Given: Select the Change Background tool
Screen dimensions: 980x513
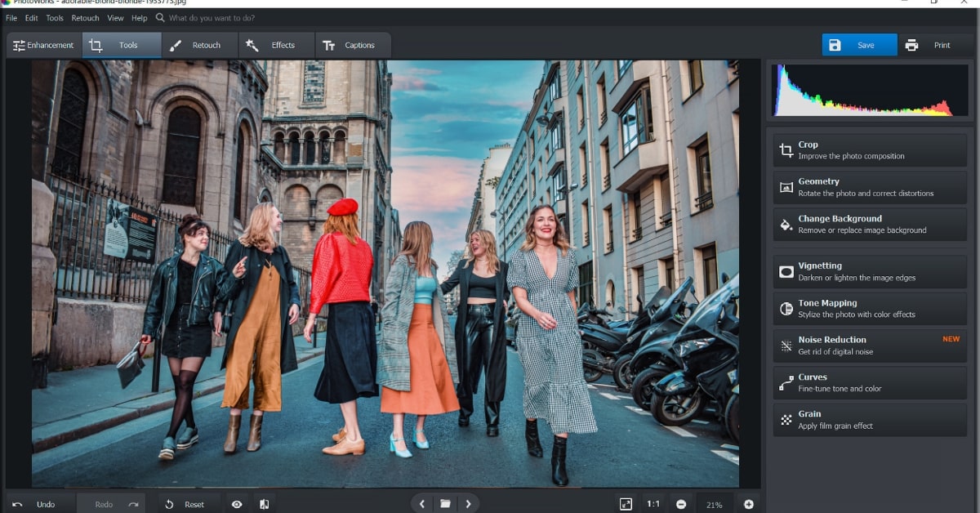Looking at the screenshot, I should pos(870,225).
